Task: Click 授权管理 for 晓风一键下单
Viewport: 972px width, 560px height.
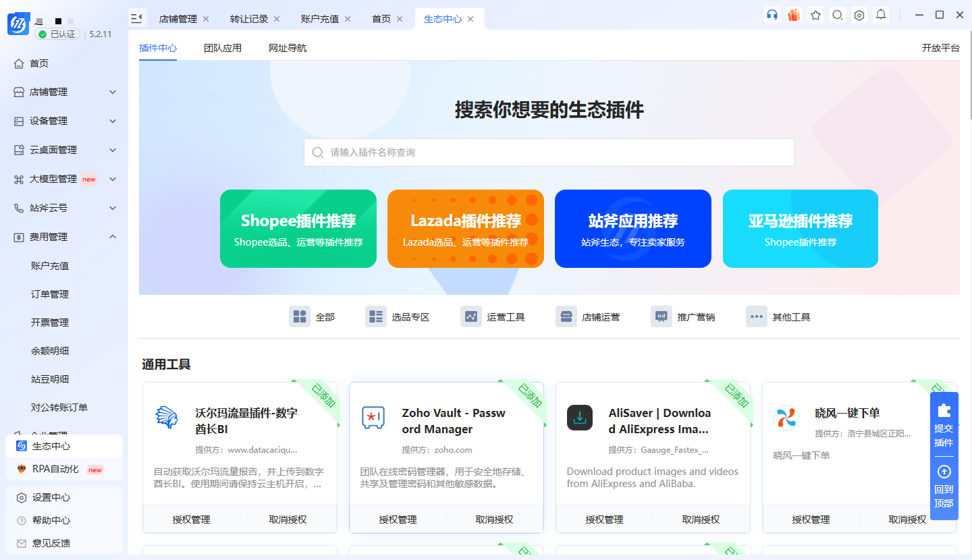Action: pyautogui.click(x=811, y=520)
